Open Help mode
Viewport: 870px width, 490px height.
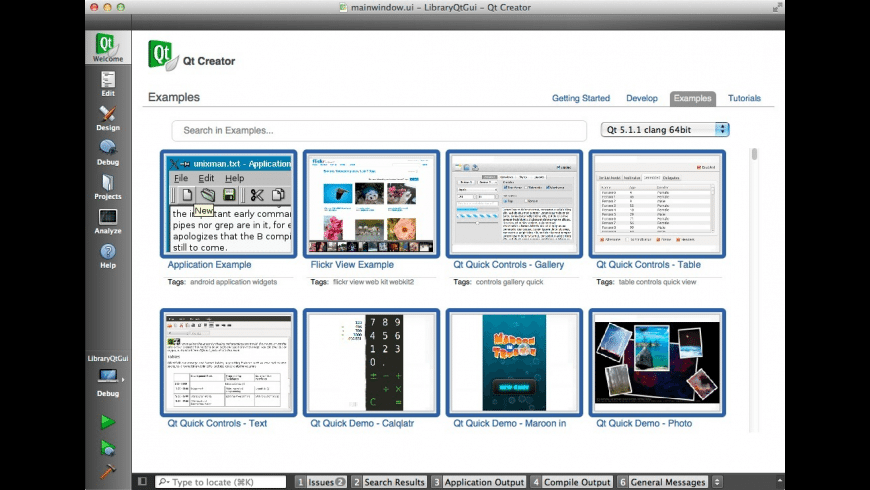108,256
